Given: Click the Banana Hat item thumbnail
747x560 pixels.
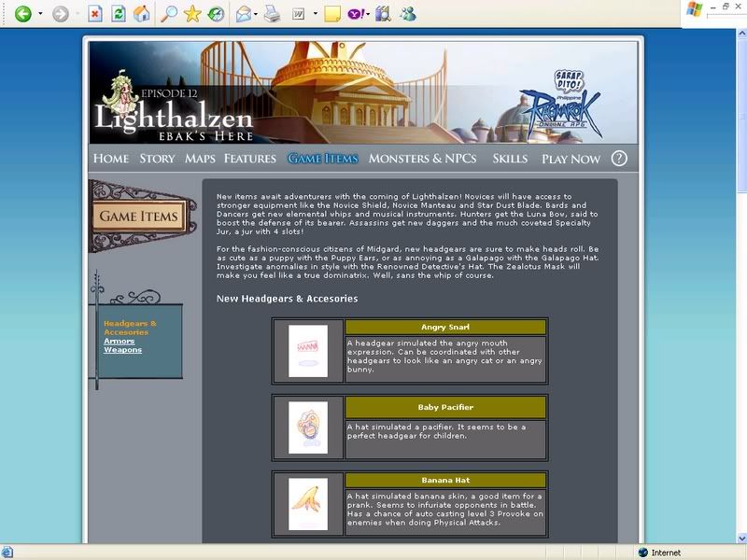Looking at the screenshot, I should coord(308,504).
